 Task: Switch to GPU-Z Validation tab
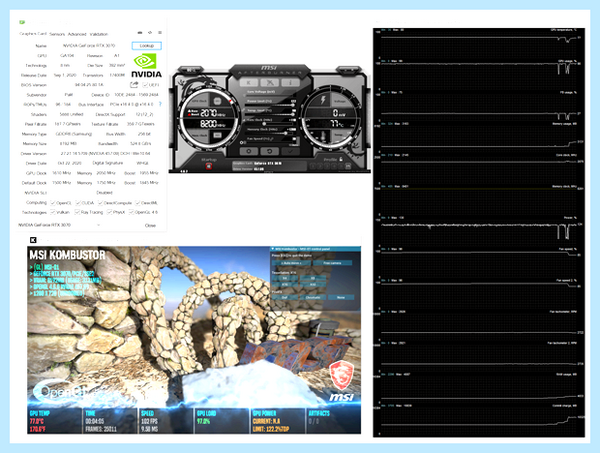click(99, 34)
